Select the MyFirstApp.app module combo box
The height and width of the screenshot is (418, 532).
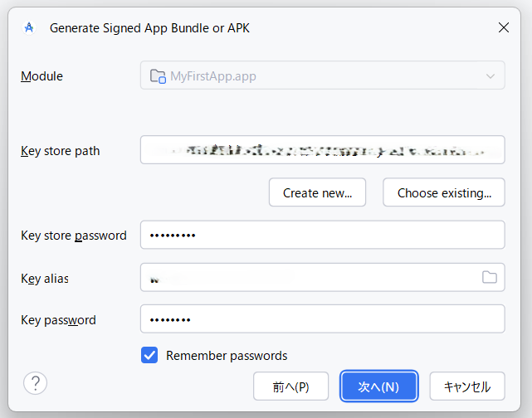[x=322, y=76]
